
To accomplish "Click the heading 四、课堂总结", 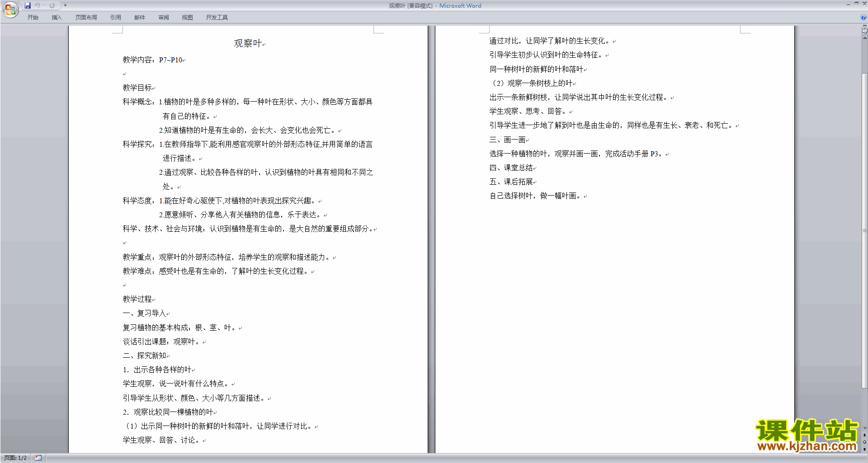I will (511, 168).
